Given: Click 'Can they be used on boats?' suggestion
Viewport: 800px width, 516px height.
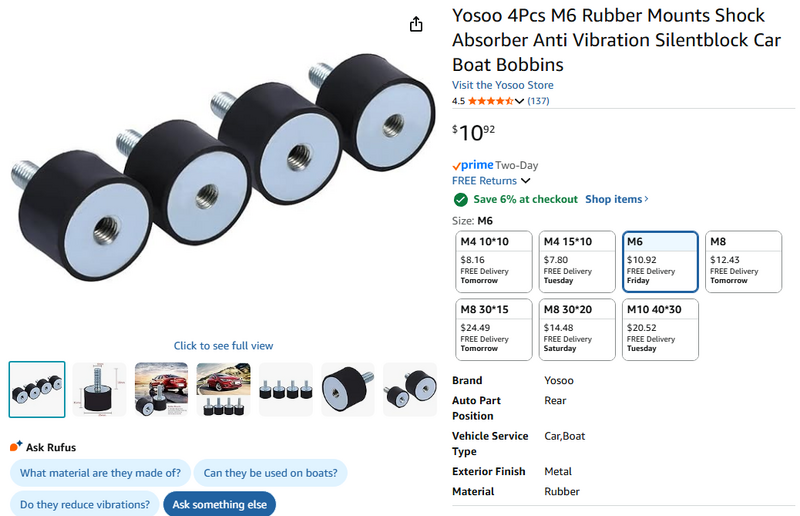Looking at the screenshot, I should click(x=269, y=473).
